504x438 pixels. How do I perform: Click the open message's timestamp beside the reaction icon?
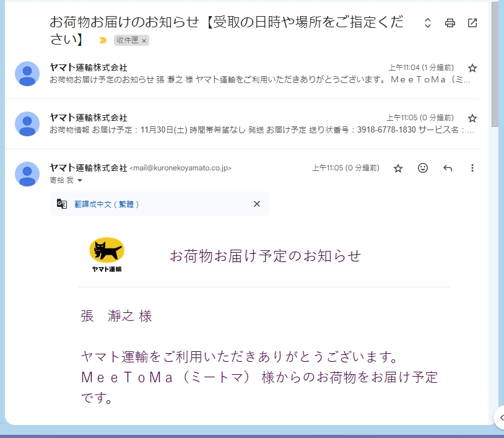pos(345,168)
